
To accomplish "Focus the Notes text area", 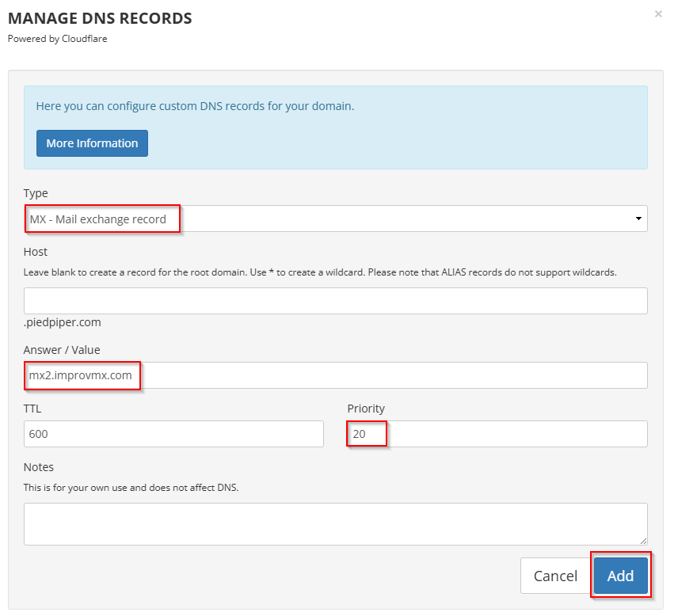I will pyautogui.click(x=335, y=523).
